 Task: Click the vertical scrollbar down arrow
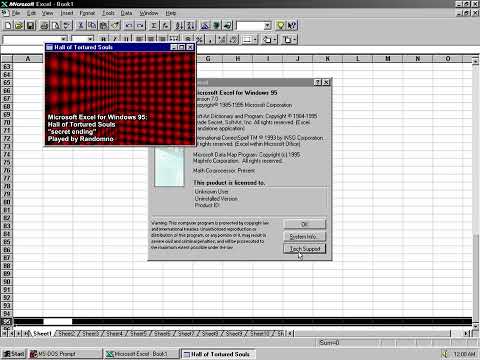pos(476,326)
